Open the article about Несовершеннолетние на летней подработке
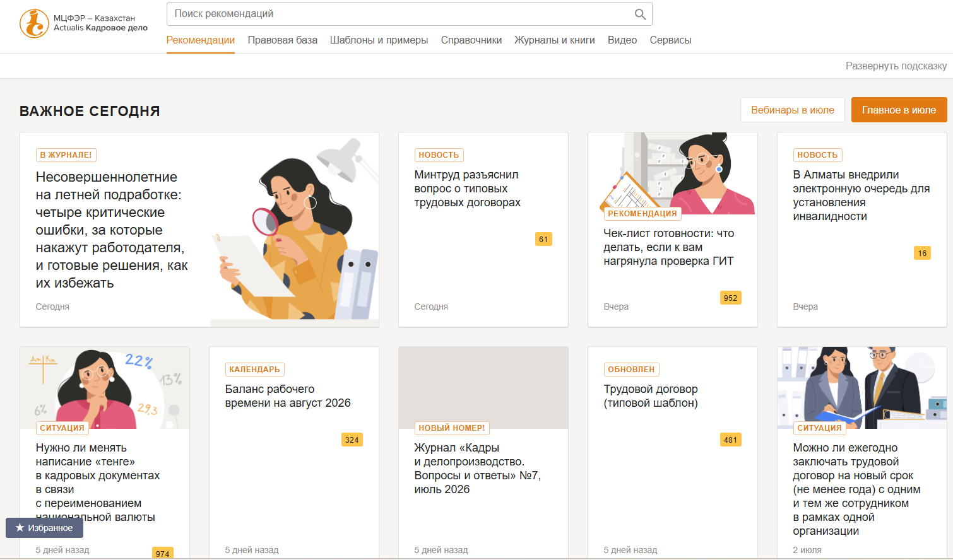 [112, 230]
